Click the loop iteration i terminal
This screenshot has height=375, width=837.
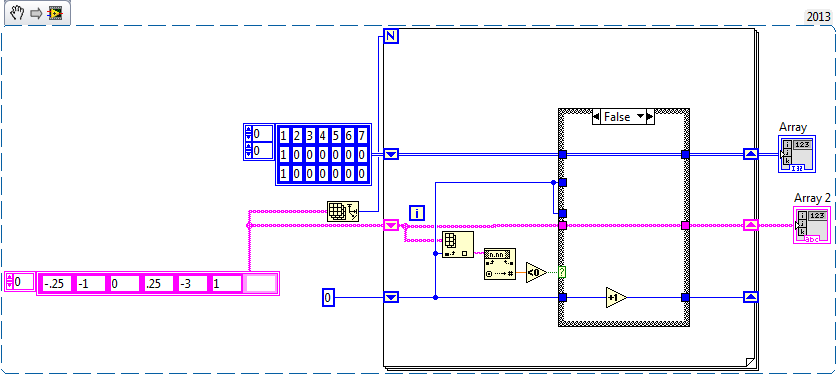pyautogui.click(x=417, y=213)
